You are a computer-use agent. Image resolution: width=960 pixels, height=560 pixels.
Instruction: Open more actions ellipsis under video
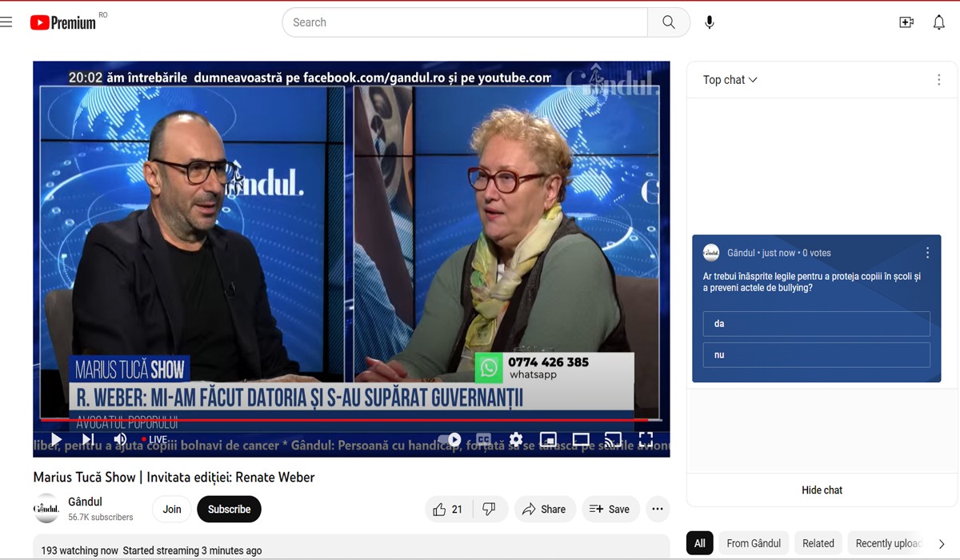tap(658, 509)
